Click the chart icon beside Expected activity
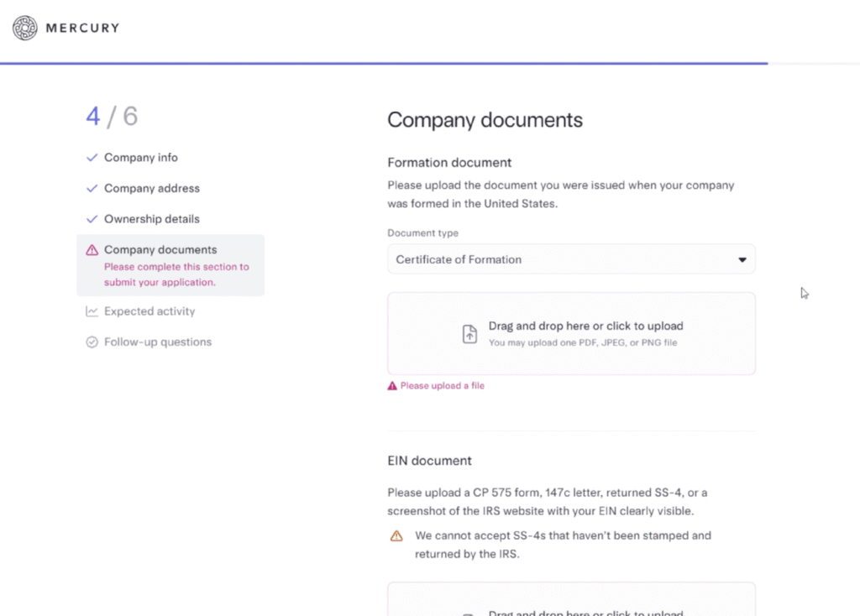The image size is (860, 616). 92,311
